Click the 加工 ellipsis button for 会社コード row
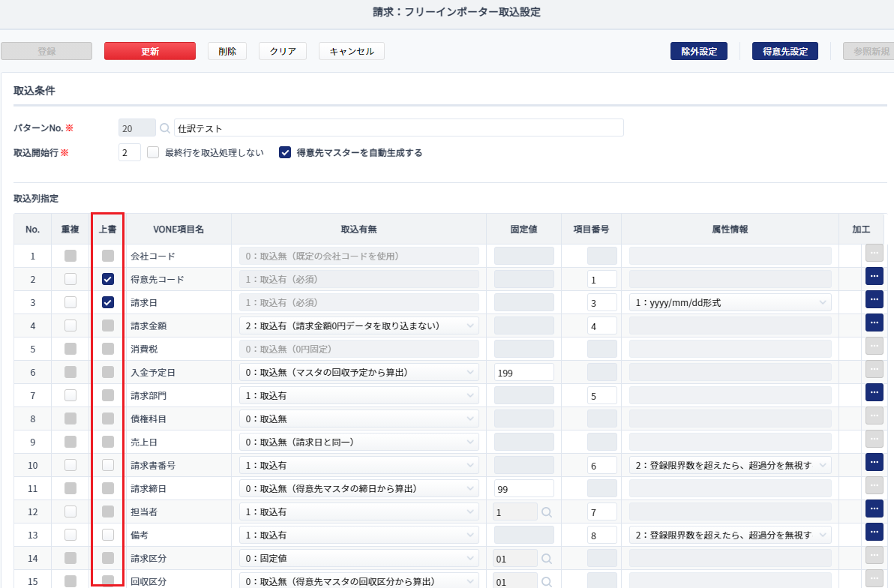Screen dimensions: 894x588 [874, 253]
